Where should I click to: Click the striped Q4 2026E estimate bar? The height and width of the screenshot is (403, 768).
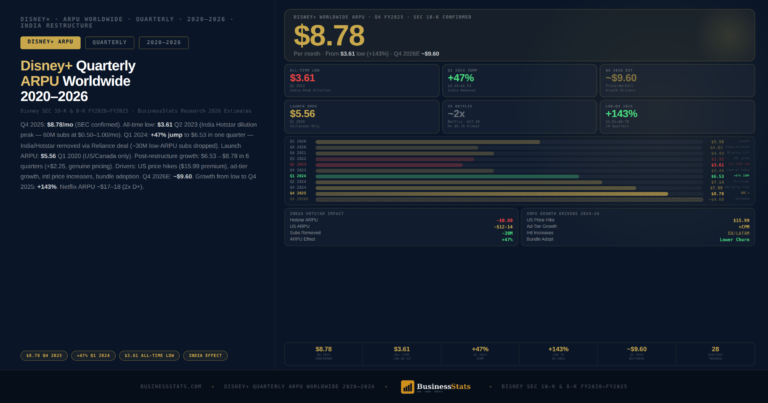coord(509,200)
